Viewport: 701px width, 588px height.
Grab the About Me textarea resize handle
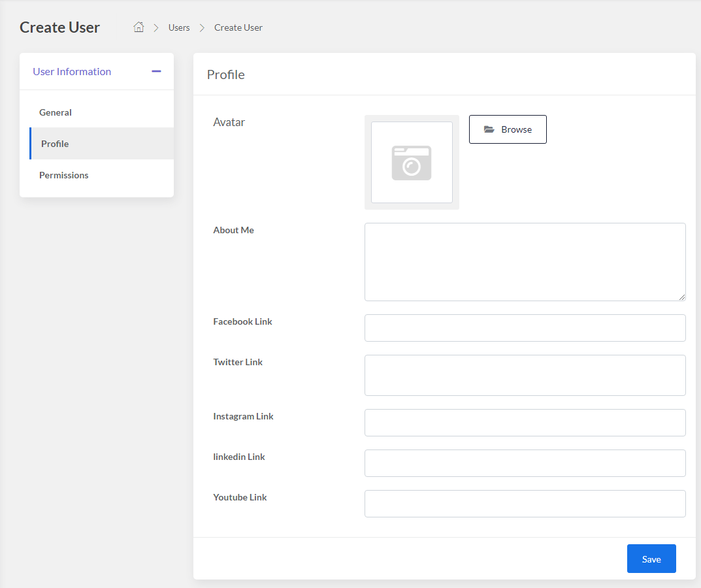681,297
